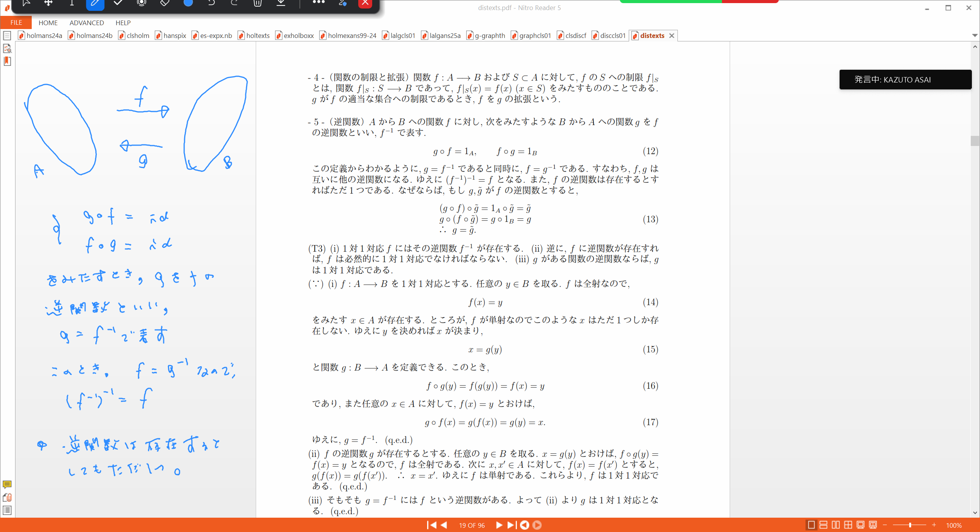Open the hanspix document tab
Image resolution: width=980 pixels, height=532 pixels.
[x=171, y=36]
